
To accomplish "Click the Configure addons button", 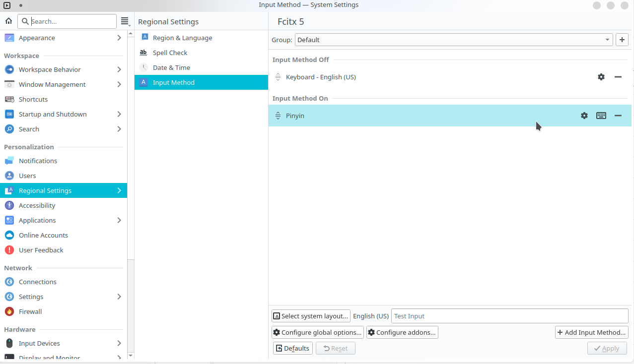I will tap(402, 332).
